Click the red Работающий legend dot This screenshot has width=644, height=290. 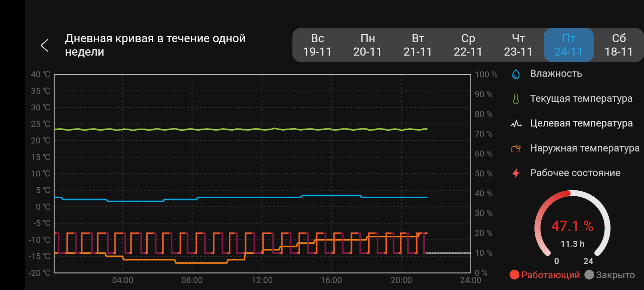[514, 275]
